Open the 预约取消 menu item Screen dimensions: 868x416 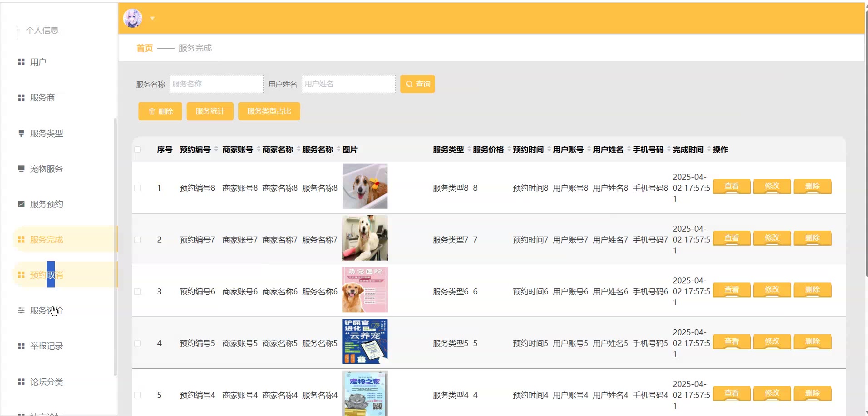click(46, 275)
